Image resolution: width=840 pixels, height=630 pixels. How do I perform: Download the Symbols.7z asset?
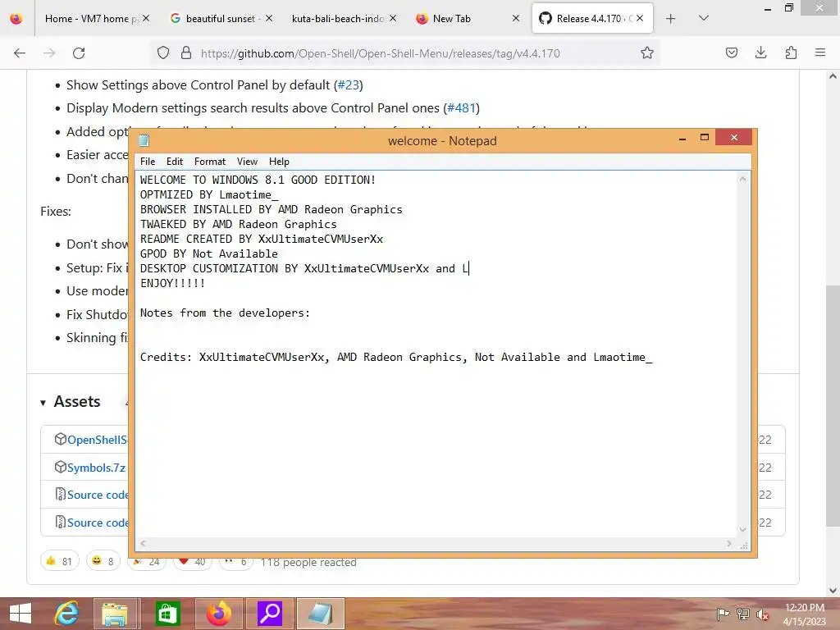coord(97,468)
